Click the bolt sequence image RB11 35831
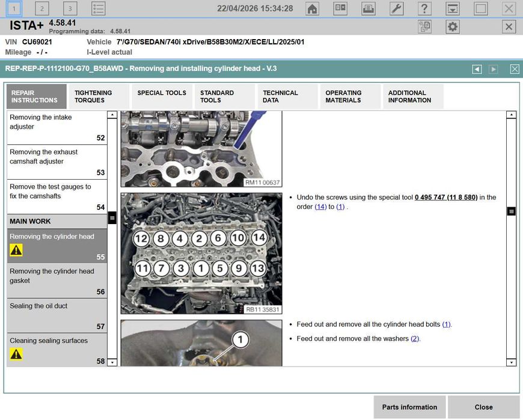 (201, 254)
